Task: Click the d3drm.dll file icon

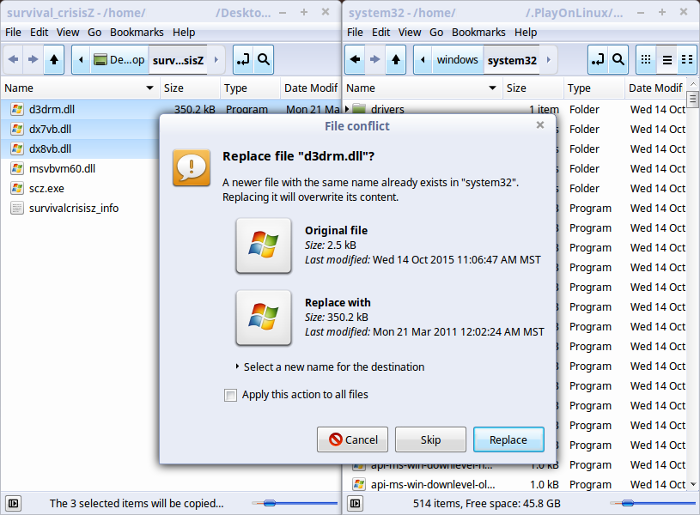Action: [17, 109]
